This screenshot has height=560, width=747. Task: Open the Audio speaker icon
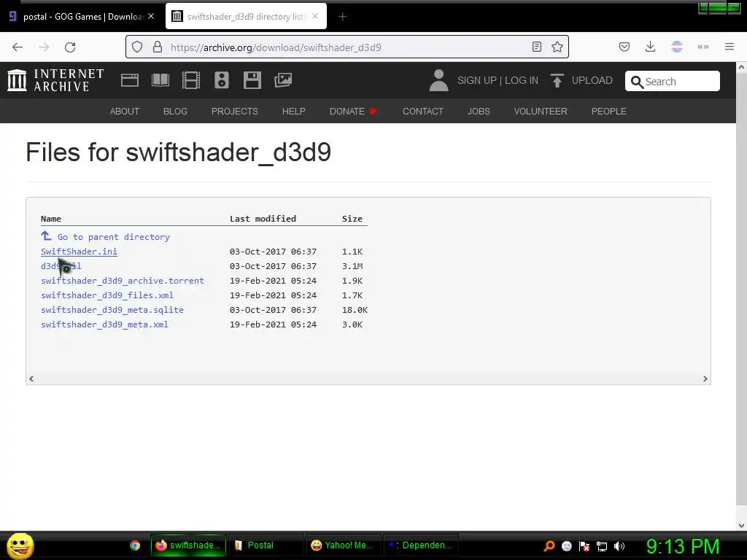tap(222, 80)
